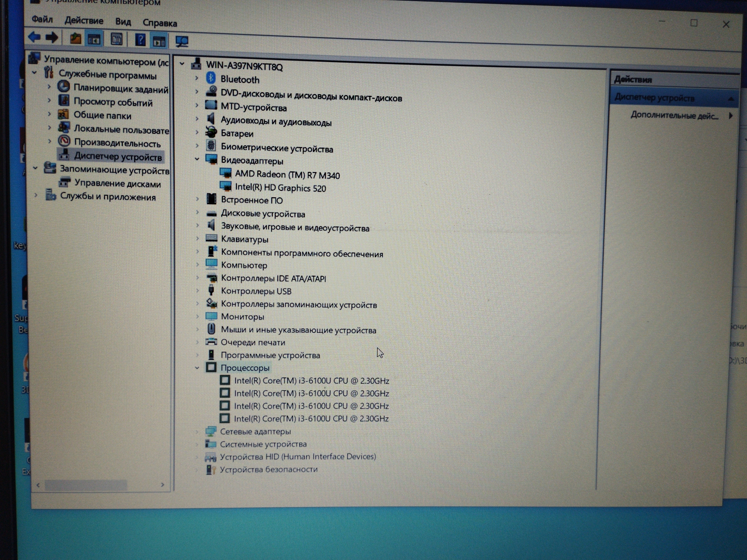The width and height of the screenshot is (747, 560).
Task: Expand the Просмотр событий node
Action: [49, 100]
